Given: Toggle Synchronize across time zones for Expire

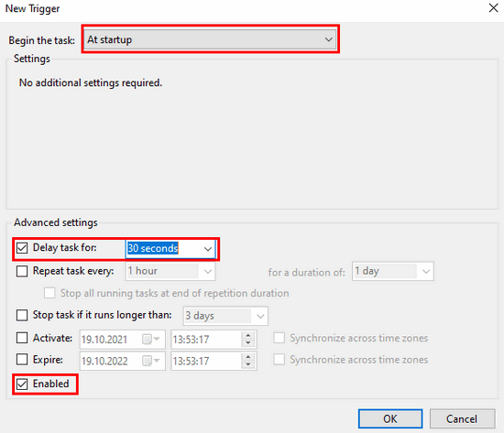Looking at the screenshot, I should point(279,360).
